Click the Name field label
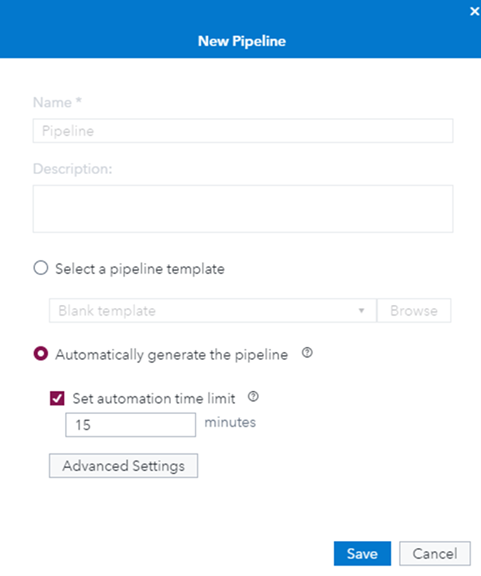481x576 pixels. pyautogui.click(x=57, y=102)
